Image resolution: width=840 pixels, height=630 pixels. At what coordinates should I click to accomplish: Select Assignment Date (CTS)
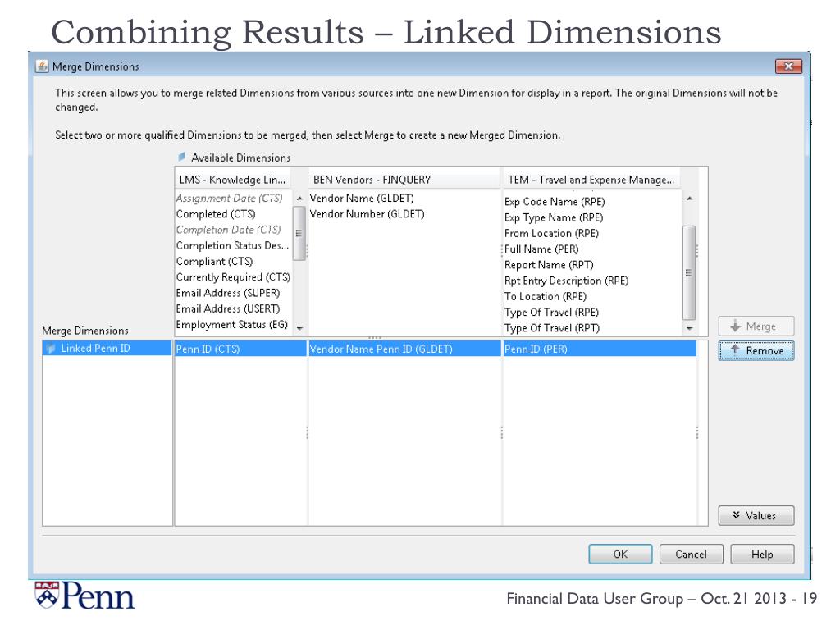[x=230, y=199]
